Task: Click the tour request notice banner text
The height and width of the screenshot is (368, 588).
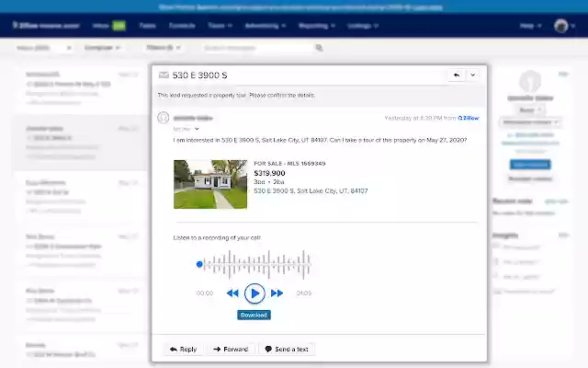Action: (236, 96)
